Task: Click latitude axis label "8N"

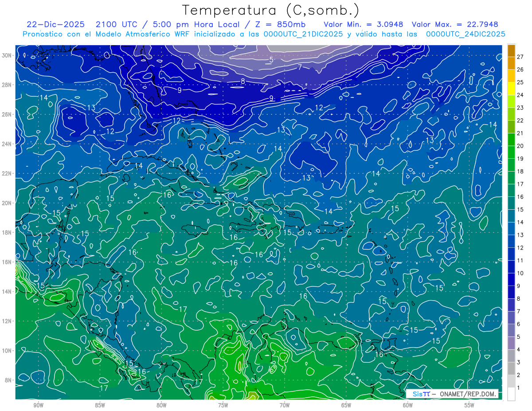Action: tap(9, 380)
